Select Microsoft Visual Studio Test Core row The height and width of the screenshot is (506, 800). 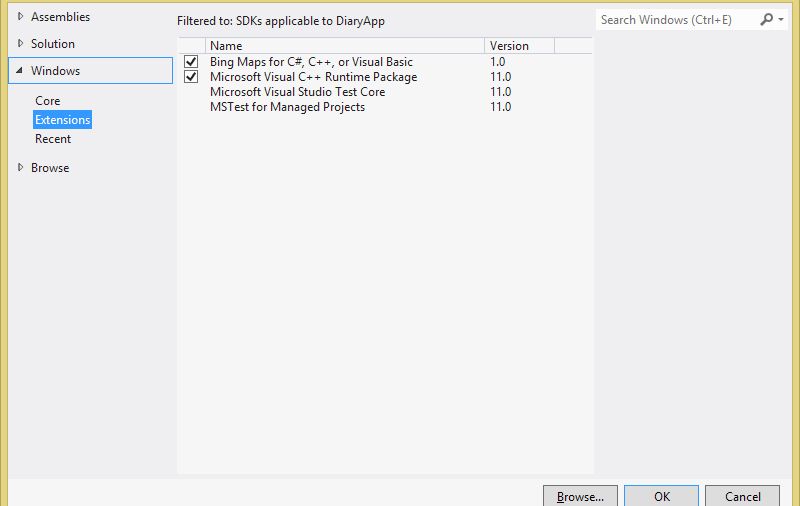click(x=385, y=92)
